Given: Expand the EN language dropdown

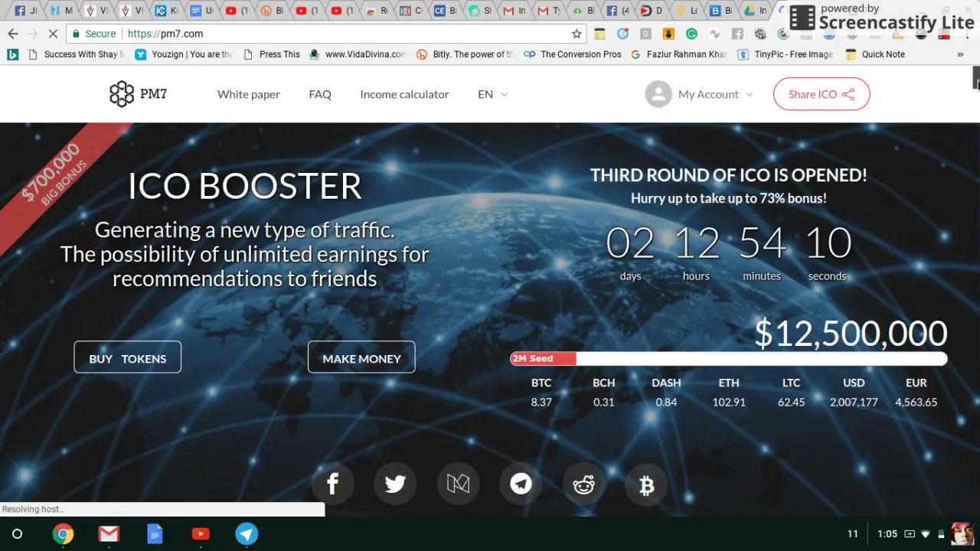Looking at the screenshot, I should tap(492, 94).
